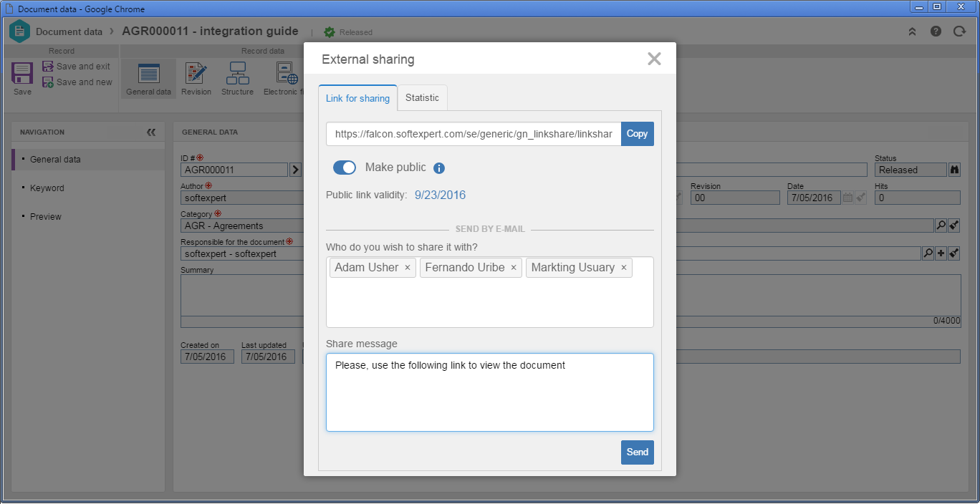Click the AGR000011 - integration guide title
The image size is (980, 504).
tap(210, 31)
